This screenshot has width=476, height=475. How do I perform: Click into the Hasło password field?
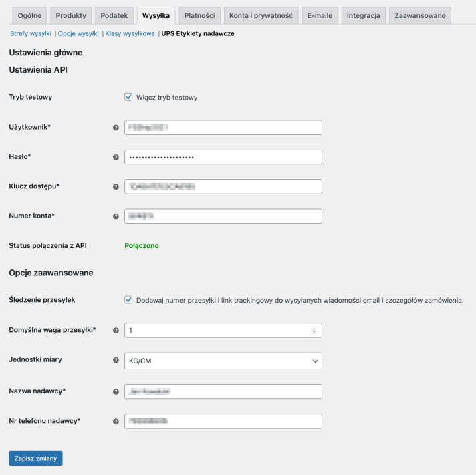pos(223,157)
